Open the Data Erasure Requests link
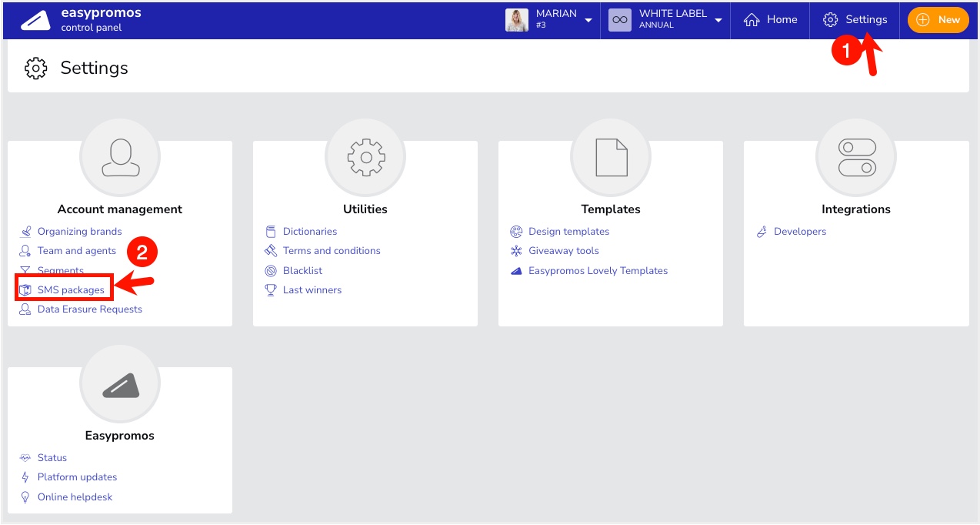980x525 pixels. [90, 309]
